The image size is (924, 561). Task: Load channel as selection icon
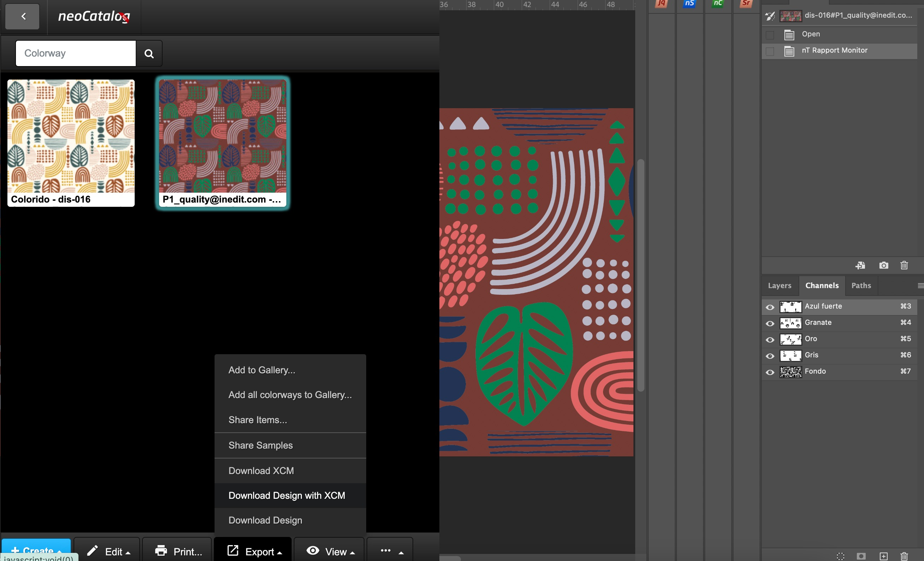click(x=840, y=556)
